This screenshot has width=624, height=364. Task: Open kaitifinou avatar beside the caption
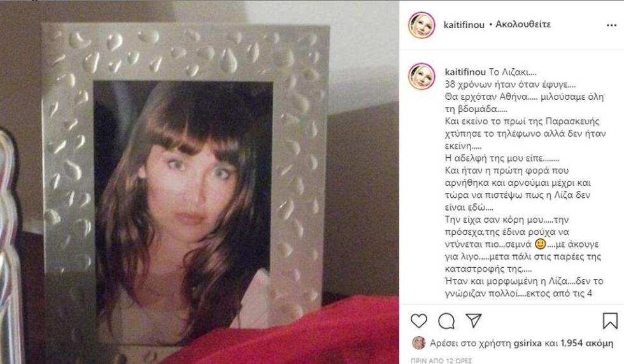tap(422, 76)
